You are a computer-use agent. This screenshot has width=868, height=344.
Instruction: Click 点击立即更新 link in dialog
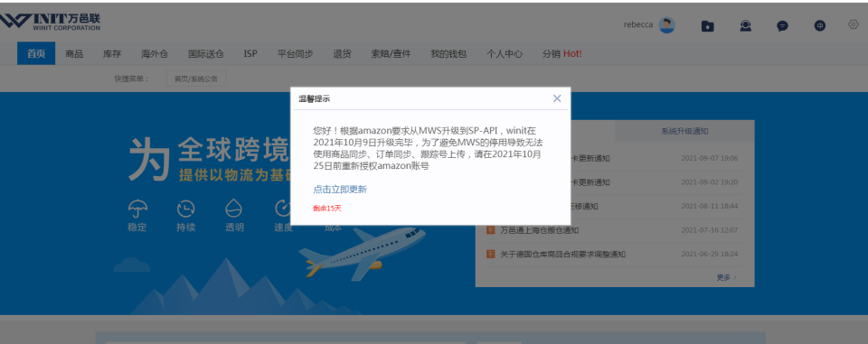click(x=340, y=189)
